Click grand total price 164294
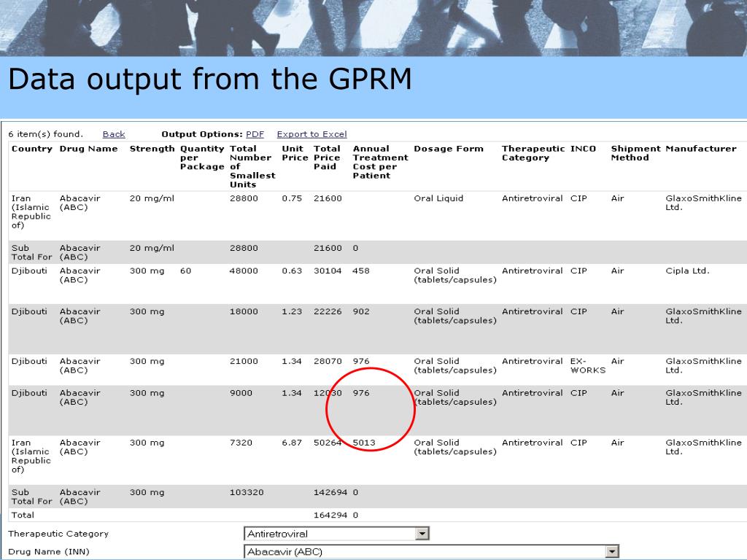The width and height of the screenshot is (747, 560). (330, 515)
